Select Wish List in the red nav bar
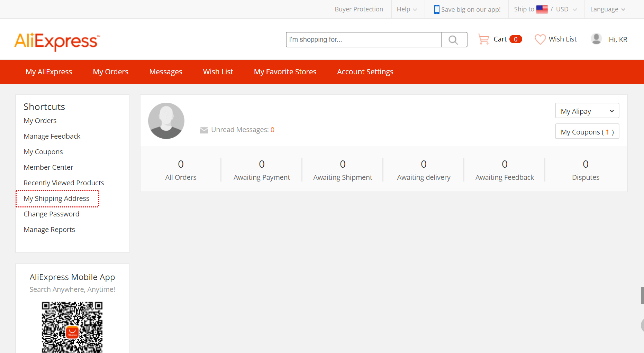 [218, 72]
